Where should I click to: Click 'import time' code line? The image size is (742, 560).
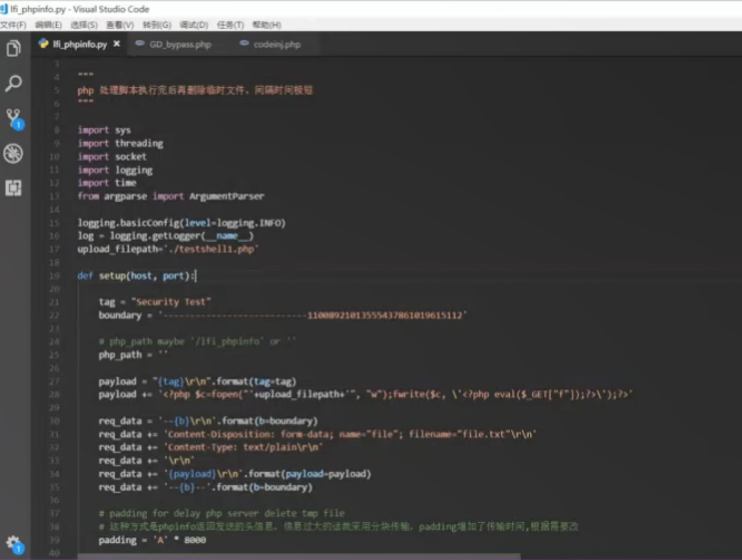pos(107,183)
